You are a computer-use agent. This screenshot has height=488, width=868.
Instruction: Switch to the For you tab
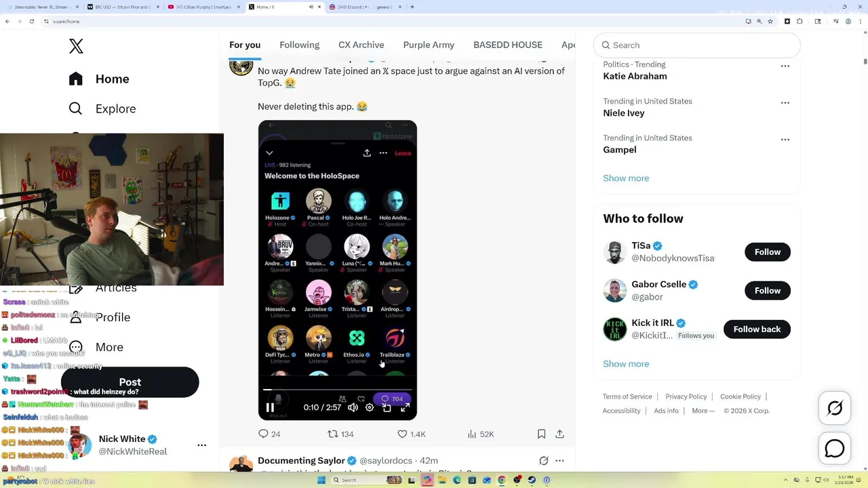(x=245, y=45)
